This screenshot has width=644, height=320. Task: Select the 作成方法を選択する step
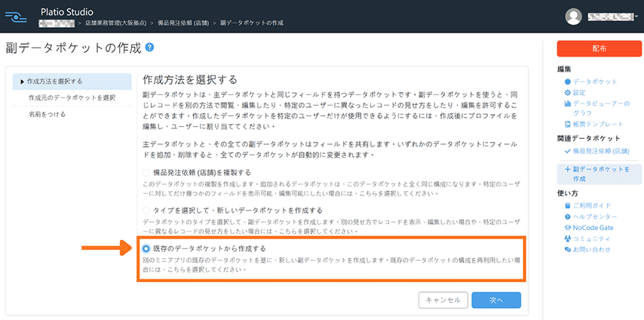coord(72,82)
